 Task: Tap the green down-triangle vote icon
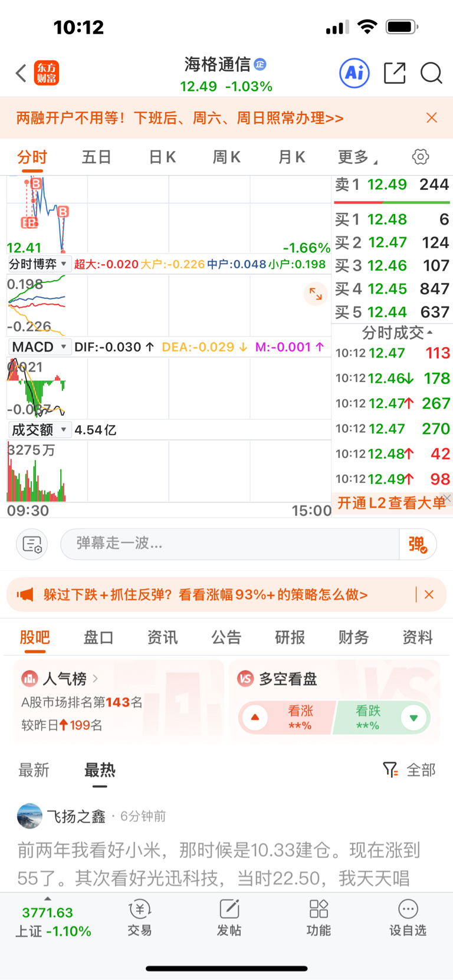(413, 718)
